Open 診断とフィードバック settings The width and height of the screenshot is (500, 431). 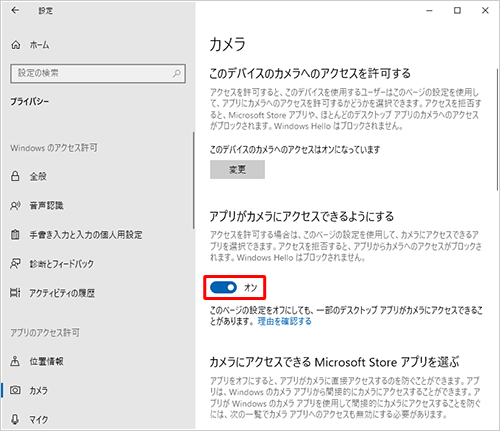click(62, 264)
